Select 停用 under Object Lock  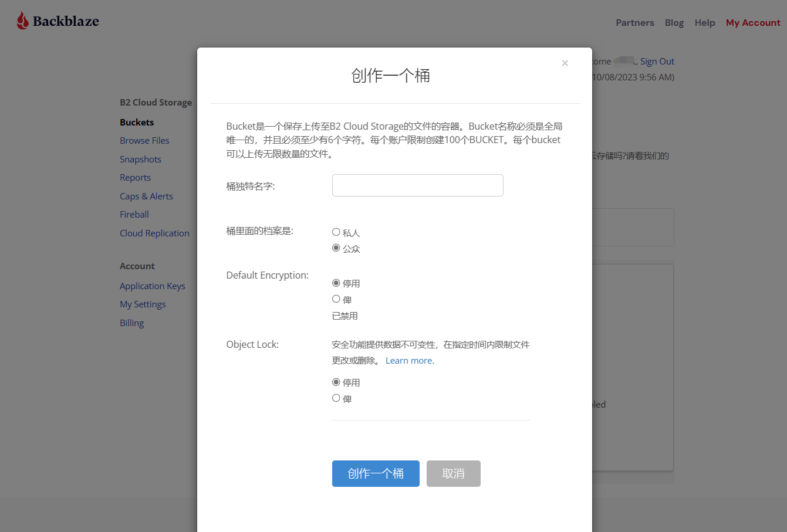click(x=336, y=382)
